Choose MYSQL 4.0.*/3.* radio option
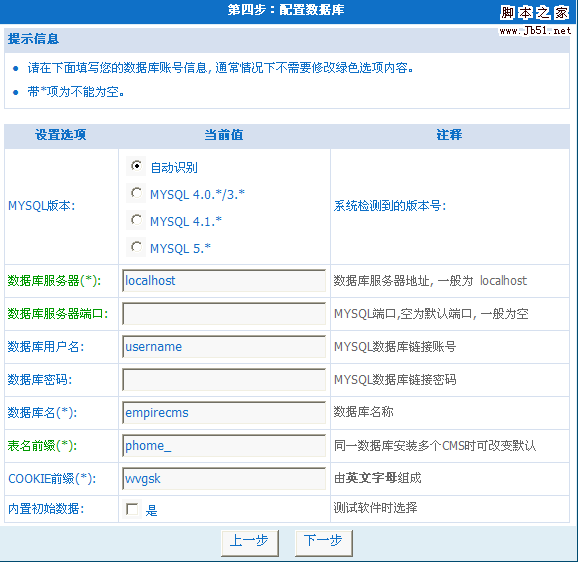 [x=136, y=193]
